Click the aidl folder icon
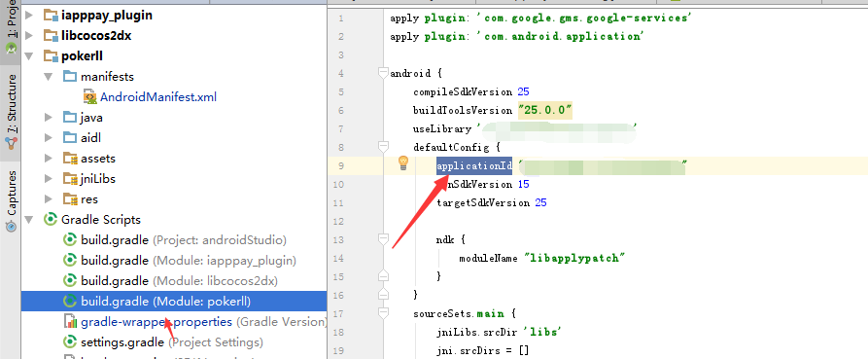868x359 pixels. [70, 138]
